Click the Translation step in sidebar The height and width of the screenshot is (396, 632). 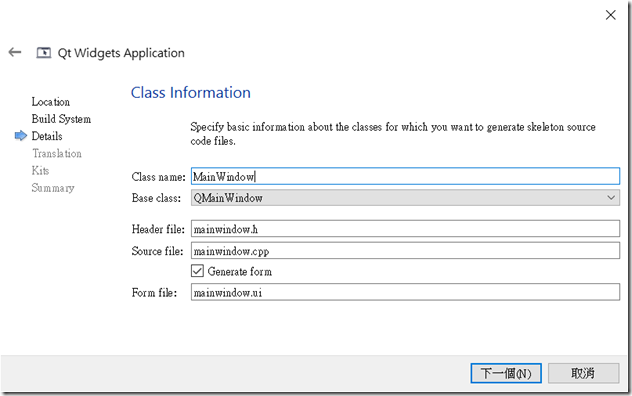(x=57, y=153)
